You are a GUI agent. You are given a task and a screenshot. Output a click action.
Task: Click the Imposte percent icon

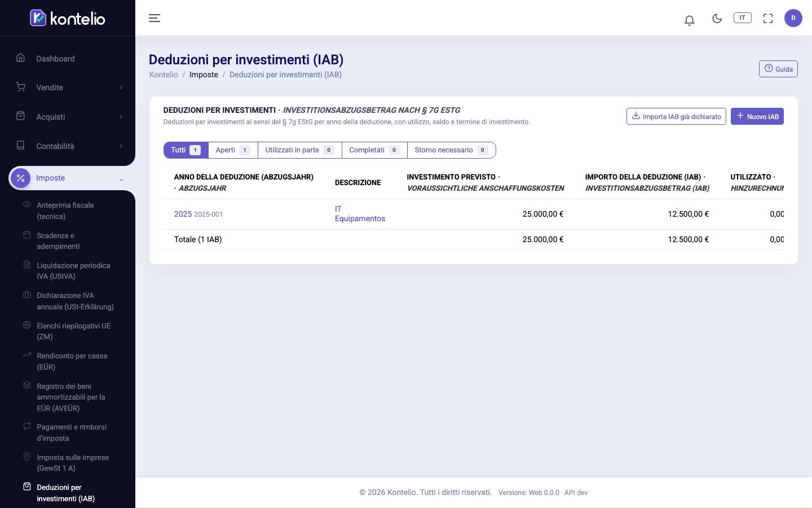pos(20,178)
